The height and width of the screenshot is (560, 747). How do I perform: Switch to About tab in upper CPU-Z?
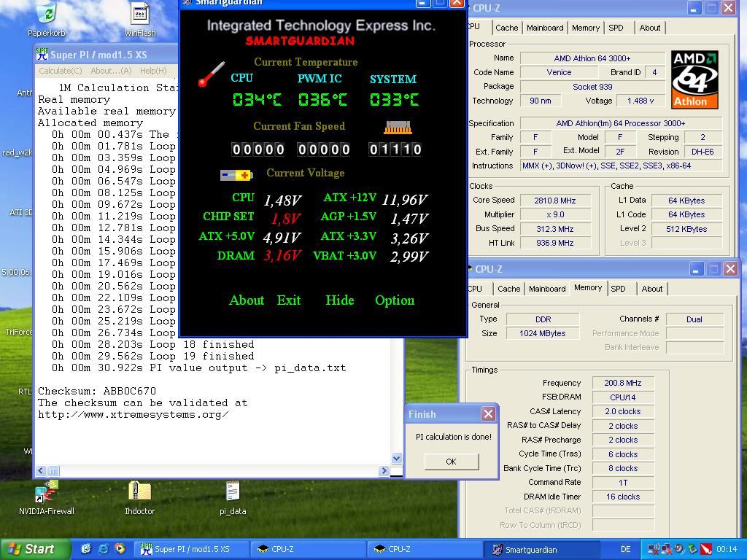pos(650,28)
